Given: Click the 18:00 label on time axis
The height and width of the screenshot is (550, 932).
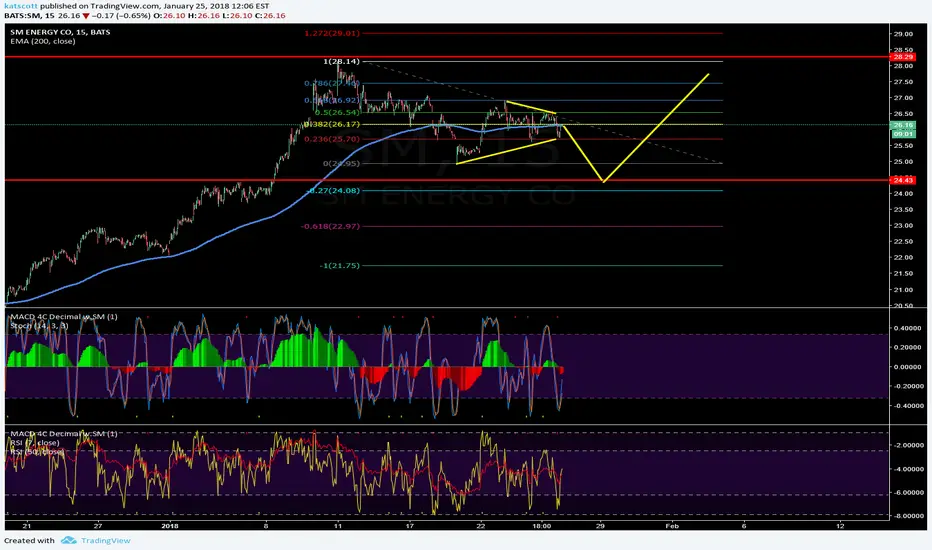Looking at the screenshot, I should tap(541, 526).
